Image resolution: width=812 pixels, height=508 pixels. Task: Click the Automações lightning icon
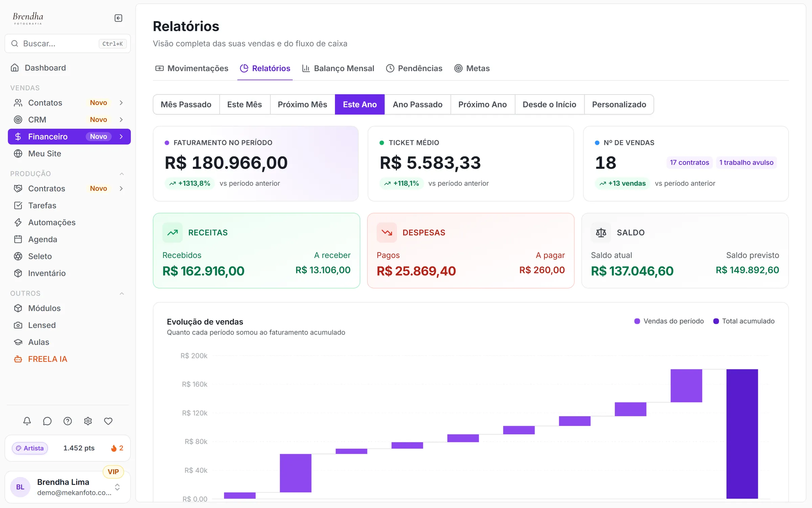click(x=18, y=222)
